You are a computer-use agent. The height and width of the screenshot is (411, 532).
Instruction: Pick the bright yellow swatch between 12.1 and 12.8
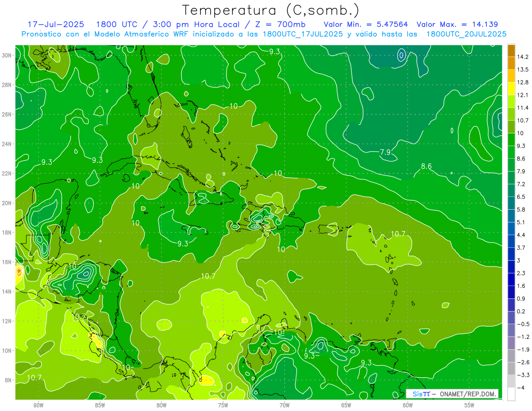pos(511,88)
